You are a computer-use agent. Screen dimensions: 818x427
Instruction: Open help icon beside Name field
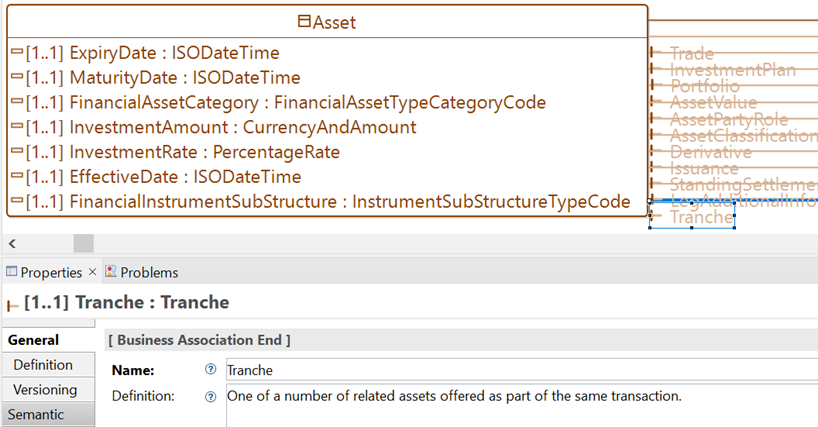coord(210,369)
